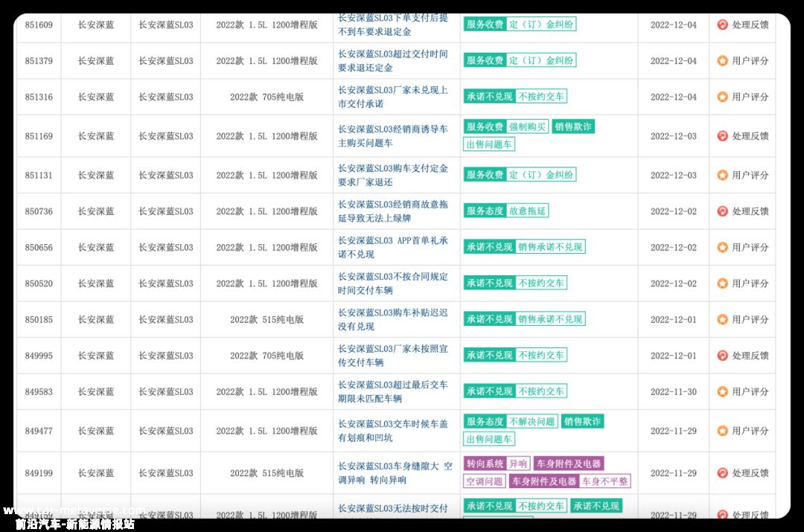Click 承诺不兑现 销售承诺不兑现 tag in row 850185
The image size is (804, 532).
pyautogui.click(x=524, y=319)
